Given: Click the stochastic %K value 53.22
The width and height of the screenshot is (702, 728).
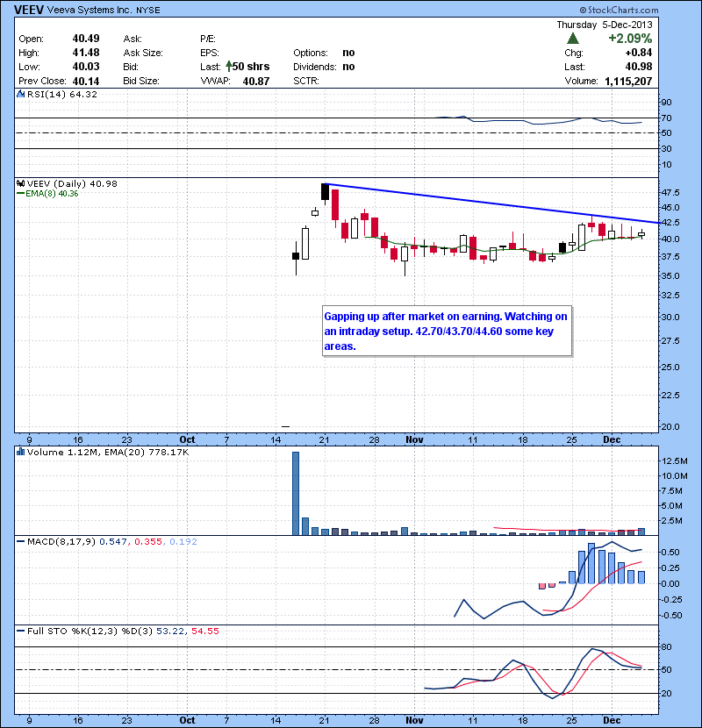Looking at the screenshot, I should point(170,631).
